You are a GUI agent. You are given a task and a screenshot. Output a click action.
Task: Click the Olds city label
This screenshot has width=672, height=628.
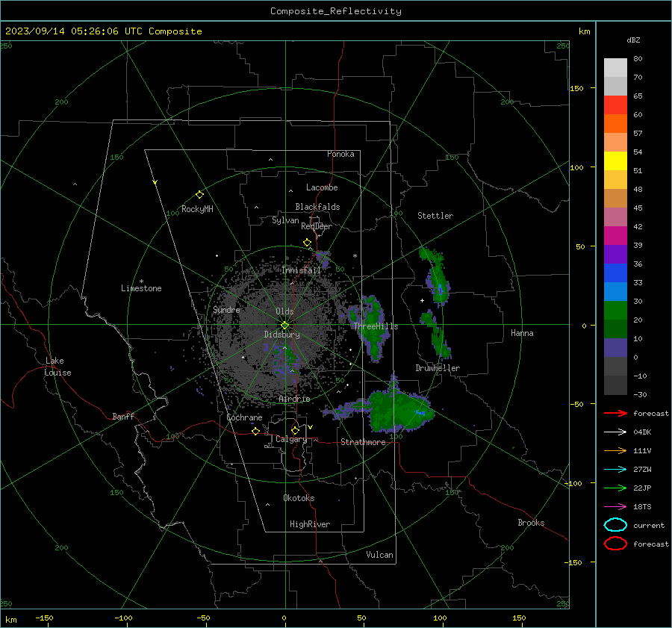(284, 311)
